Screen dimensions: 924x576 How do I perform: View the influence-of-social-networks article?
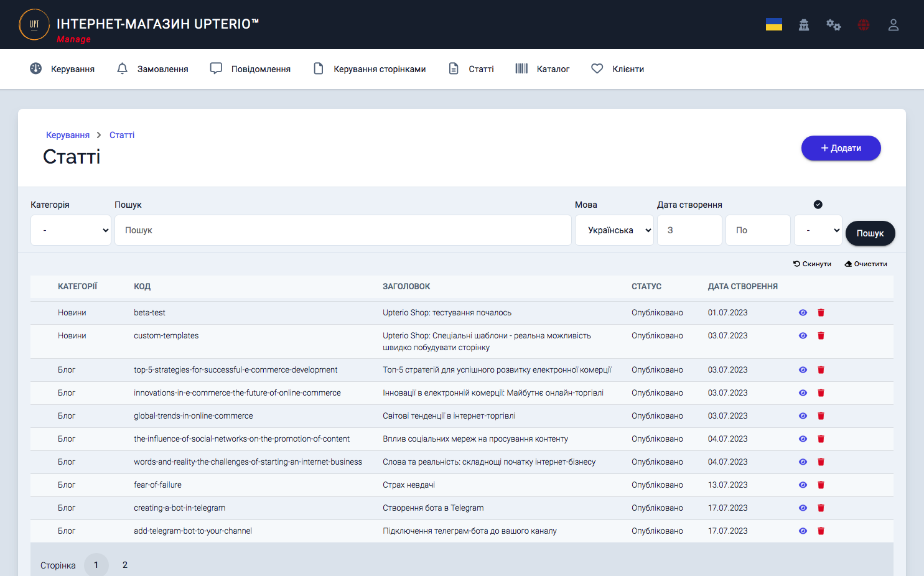(x=803, y=439)
